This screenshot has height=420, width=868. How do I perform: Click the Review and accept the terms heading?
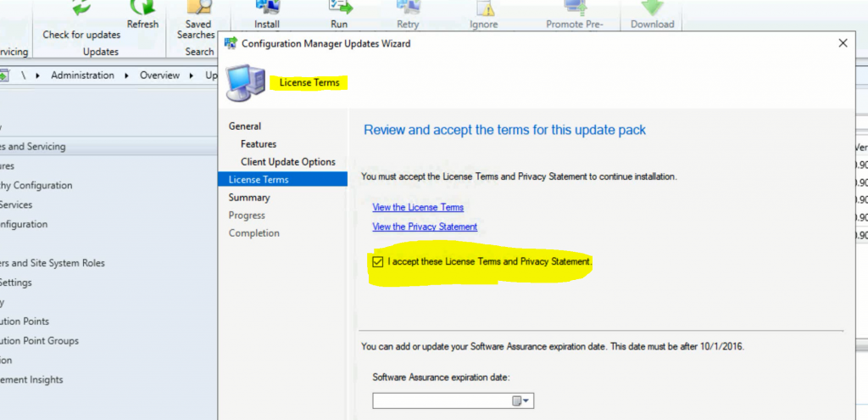point(504,130)
